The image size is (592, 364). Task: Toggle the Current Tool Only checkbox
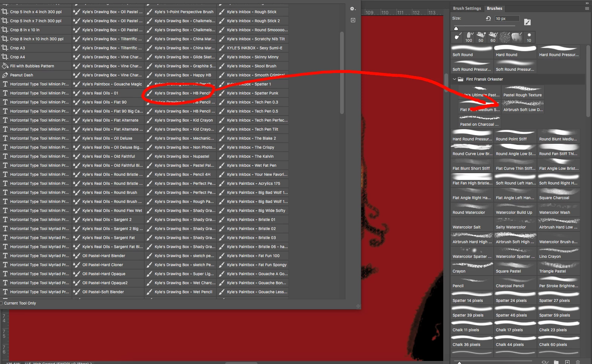[x=1, y=303]
